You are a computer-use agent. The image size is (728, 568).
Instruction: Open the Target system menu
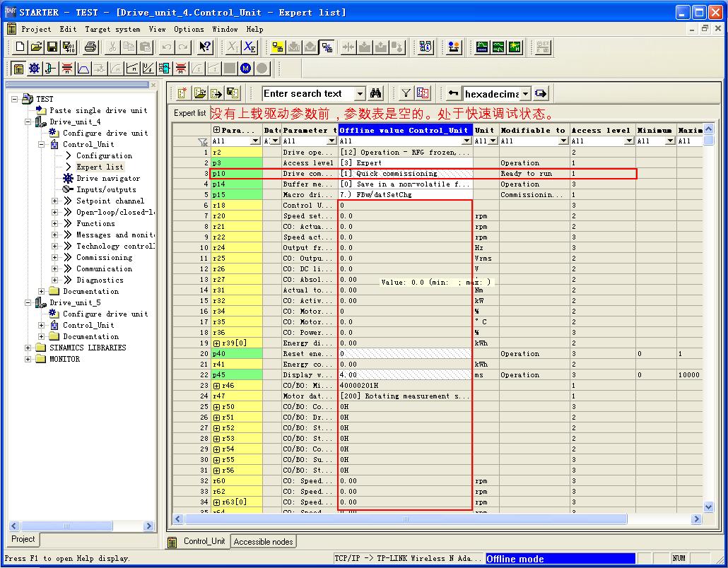[112, 29]
